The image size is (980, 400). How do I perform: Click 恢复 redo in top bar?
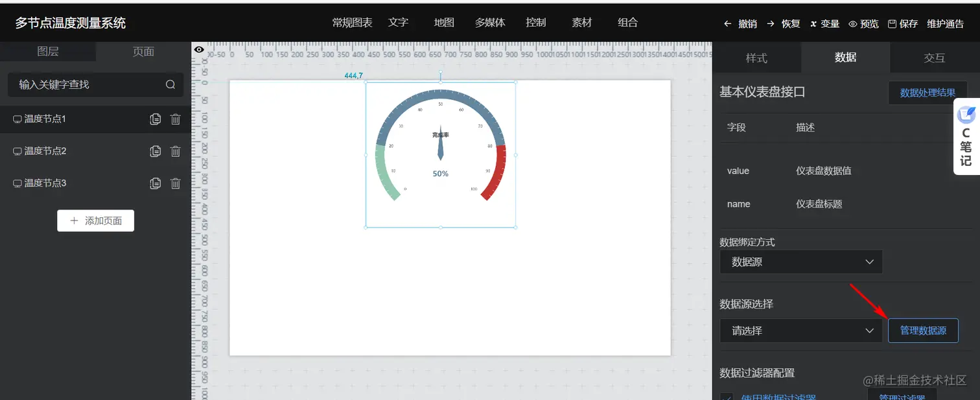tap(784, 23)
